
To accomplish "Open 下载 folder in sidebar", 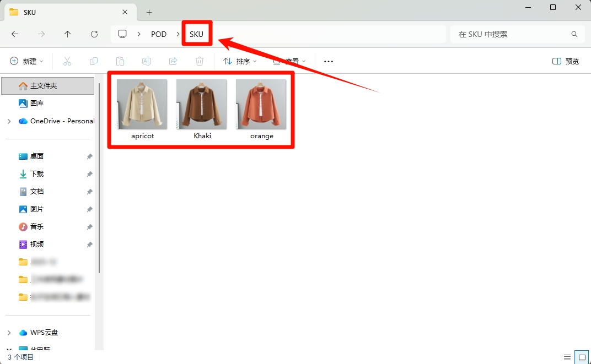I will 37,174.
